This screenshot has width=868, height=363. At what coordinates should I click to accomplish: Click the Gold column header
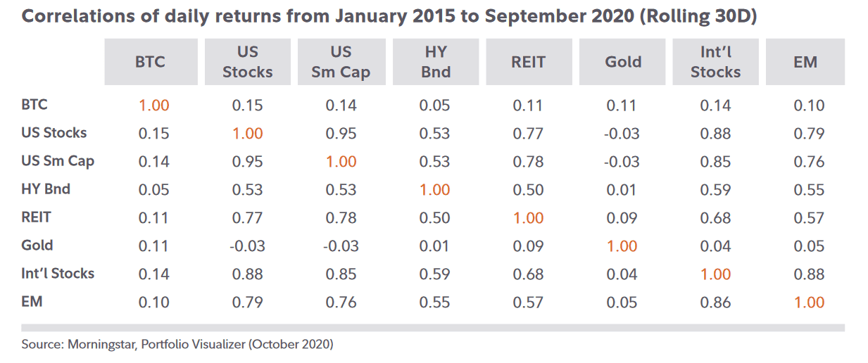point(622,62)
